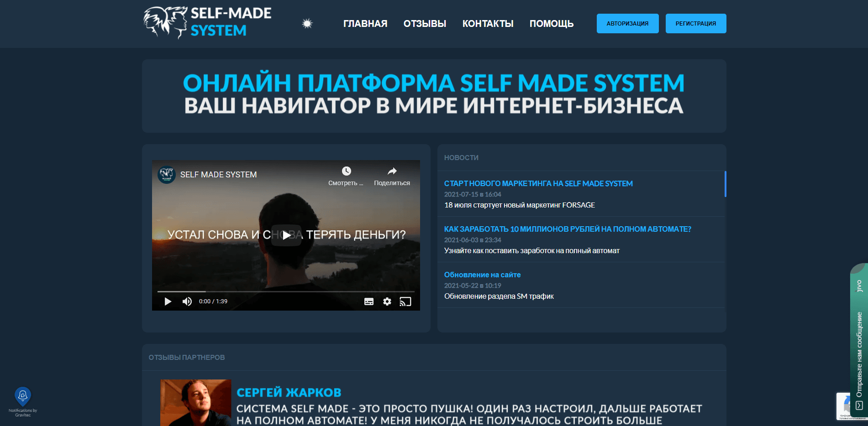Toggle the light theme sun icon
Viewport: 868px width, 426px height.
[x=307, y=23]
